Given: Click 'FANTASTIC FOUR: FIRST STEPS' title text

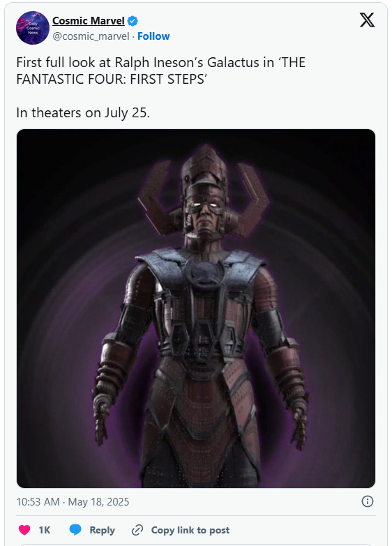Looking at the screenshot, I should pyautogui.click(x=112, y=80).
